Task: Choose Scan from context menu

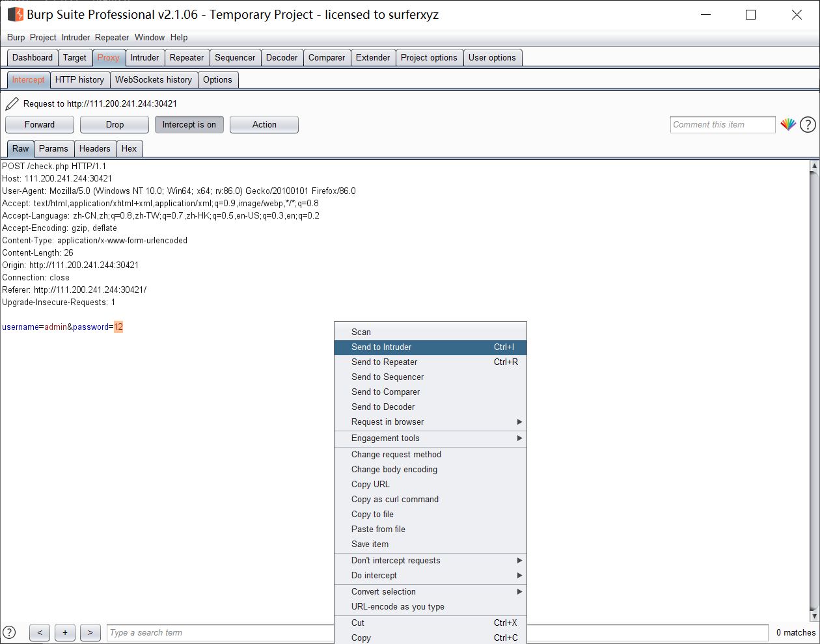Action: 430,332
